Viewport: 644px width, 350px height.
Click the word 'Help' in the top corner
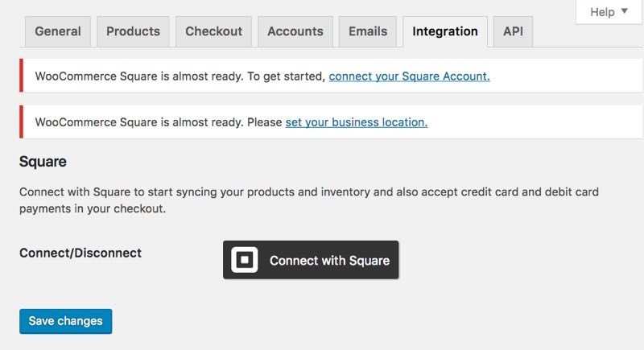coord(602,12)
